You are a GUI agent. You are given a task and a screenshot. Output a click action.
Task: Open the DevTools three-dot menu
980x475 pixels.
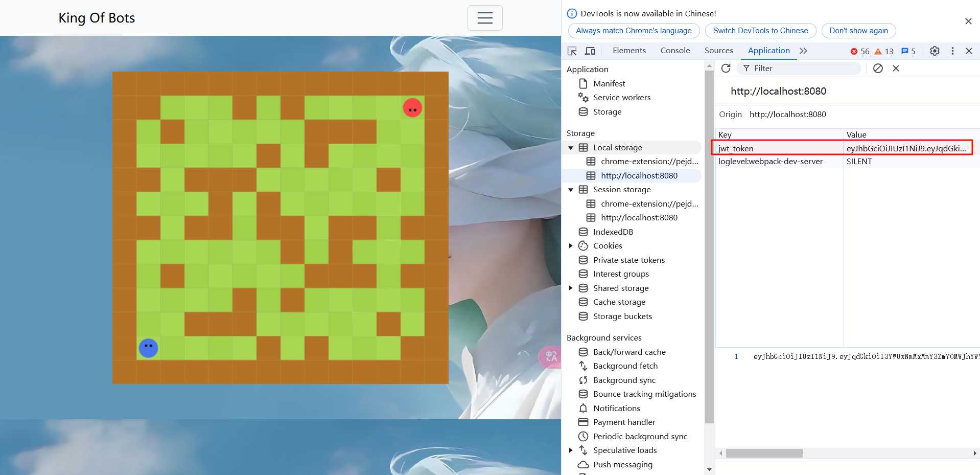[x=952, y=51]
